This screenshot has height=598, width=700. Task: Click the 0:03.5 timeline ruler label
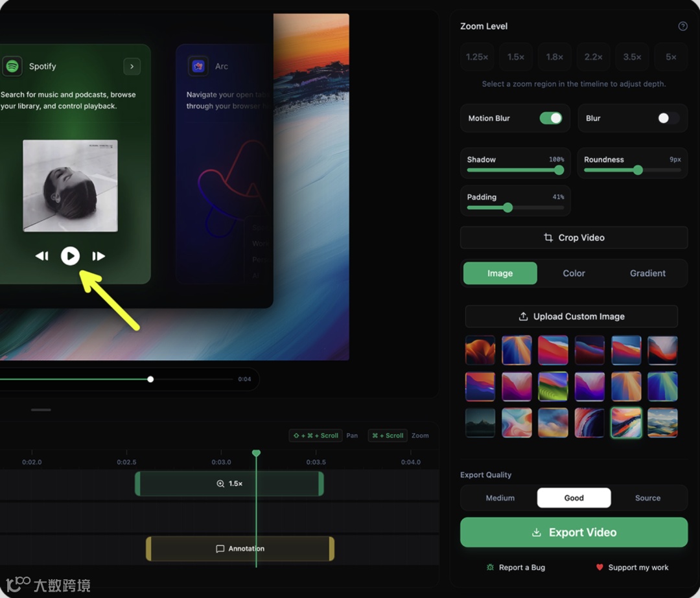[316, 462]
